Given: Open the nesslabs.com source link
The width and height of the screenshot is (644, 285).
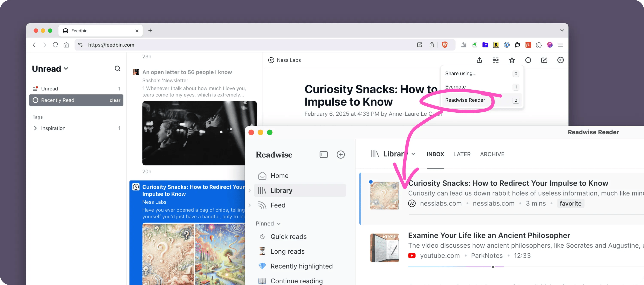Looking at the screenshot, I should point(441,203).
